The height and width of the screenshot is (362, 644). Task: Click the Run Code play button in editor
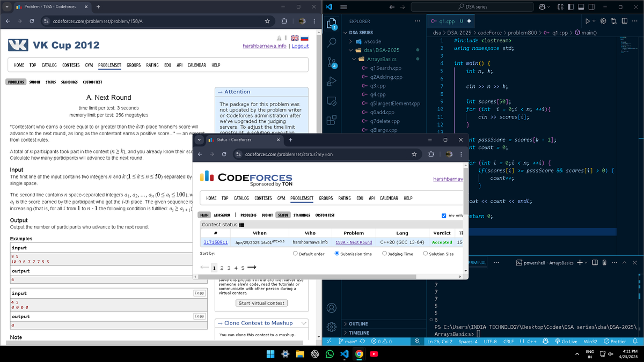point(588,21)
